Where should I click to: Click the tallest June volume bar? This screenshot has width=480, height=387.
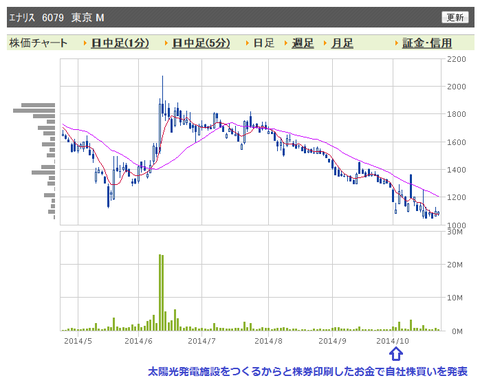point(160,292)
